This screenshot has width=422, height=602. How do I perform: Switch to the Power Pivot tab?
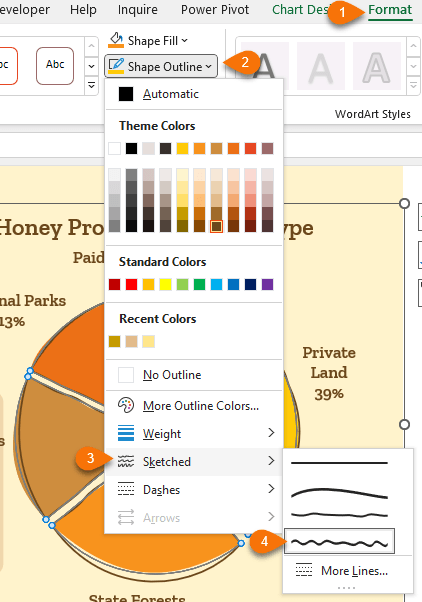coord(215,10)
